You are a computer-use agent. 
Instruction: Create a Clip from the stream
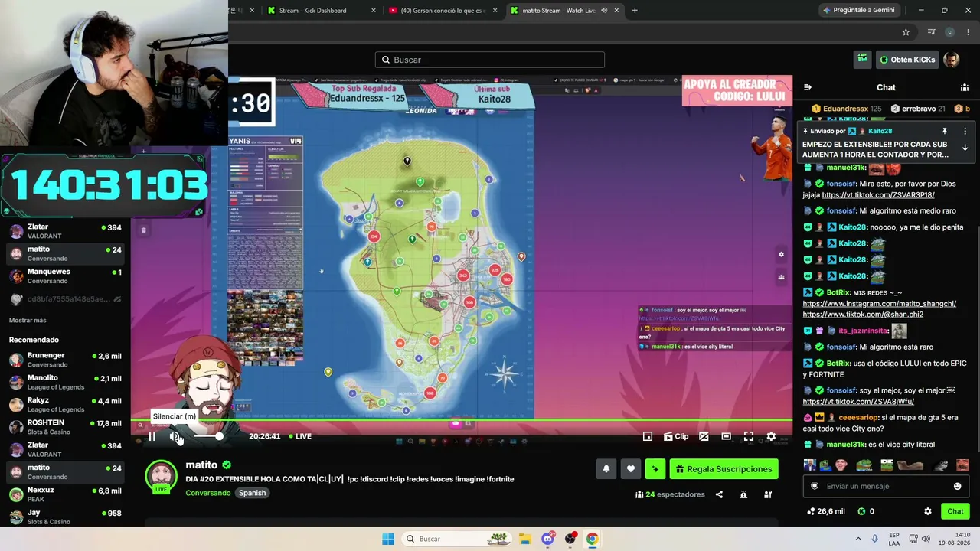tap(676, 436)
